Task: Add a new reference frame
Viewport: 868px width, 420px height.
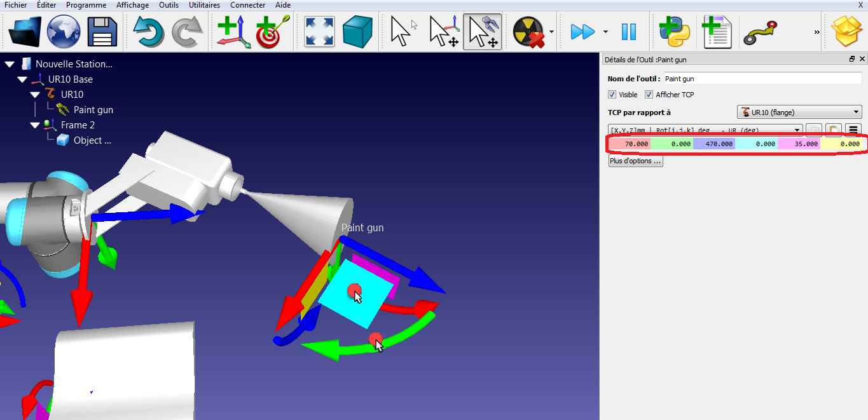Action: click(x=233, y=31)
